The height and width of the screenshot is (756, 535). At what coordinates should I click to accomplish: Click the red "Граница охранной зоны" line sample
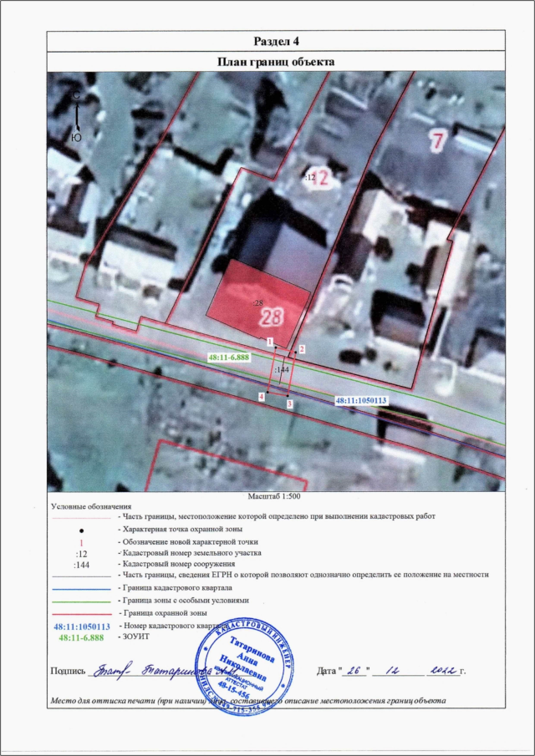[82, 615]
